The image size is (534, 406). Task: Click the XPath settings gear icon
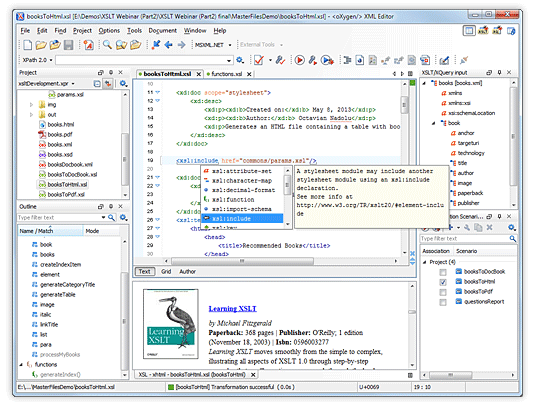point(240,60)
